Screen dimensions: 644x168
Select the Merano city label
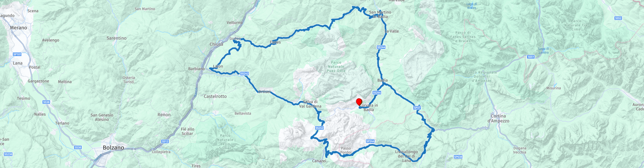(18, 28)
